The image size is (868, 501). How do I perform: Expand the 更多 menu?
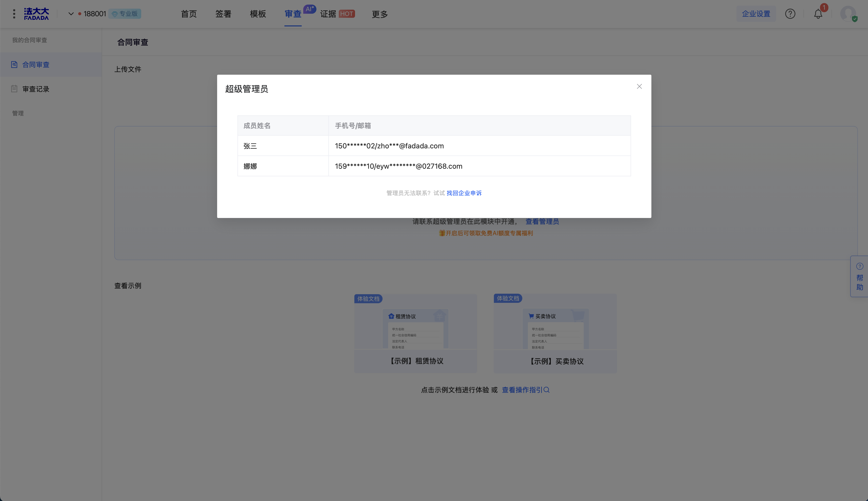click(x=380, y=14)
